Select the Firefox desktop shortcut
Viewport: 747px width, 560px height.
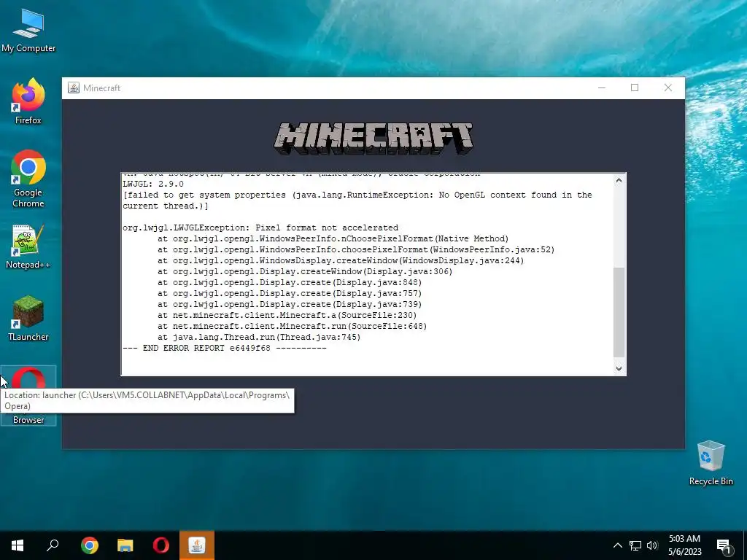pyautogui.click(x=28, y=101)
